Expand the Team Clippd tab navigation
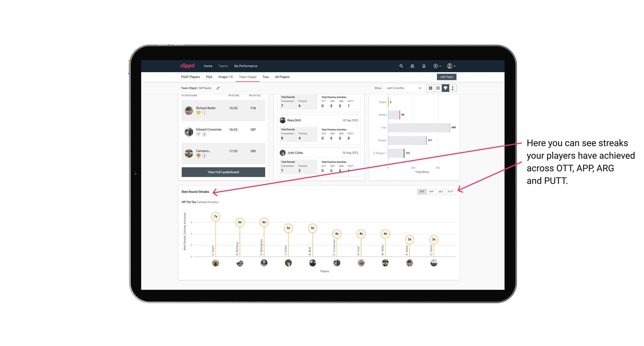 point(248,77)
